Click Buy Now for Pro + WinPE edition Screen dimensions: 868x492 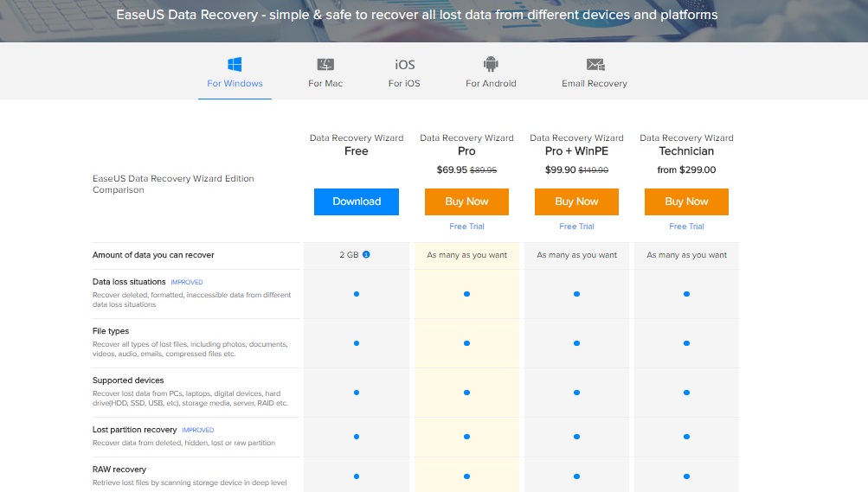(577, 201)
